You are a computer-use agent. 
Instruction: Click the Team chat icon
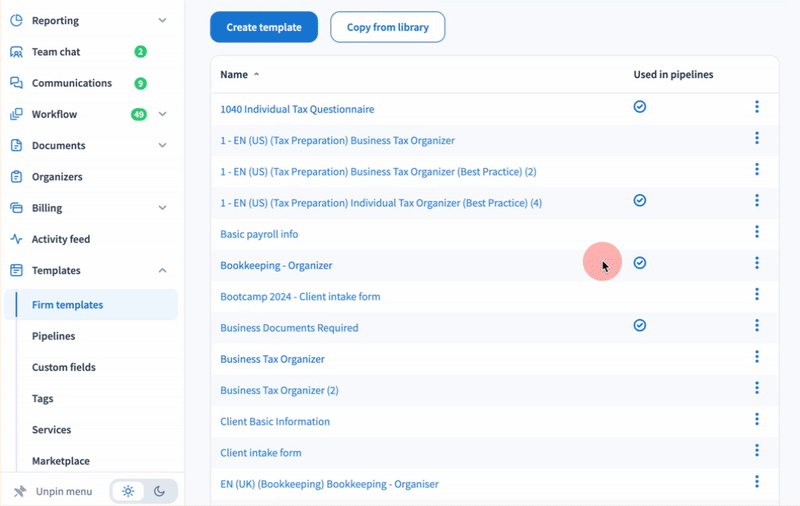tap(16, 52)
